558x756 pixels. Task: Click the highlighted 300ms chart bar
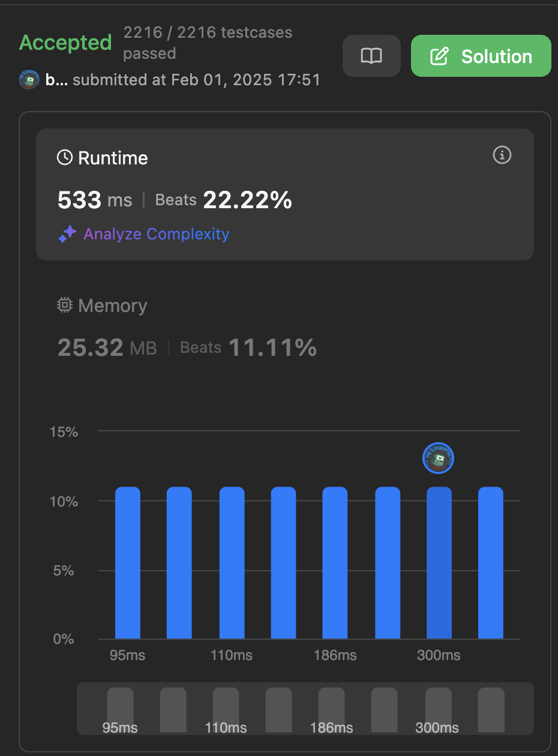click(x=439, y=563)
